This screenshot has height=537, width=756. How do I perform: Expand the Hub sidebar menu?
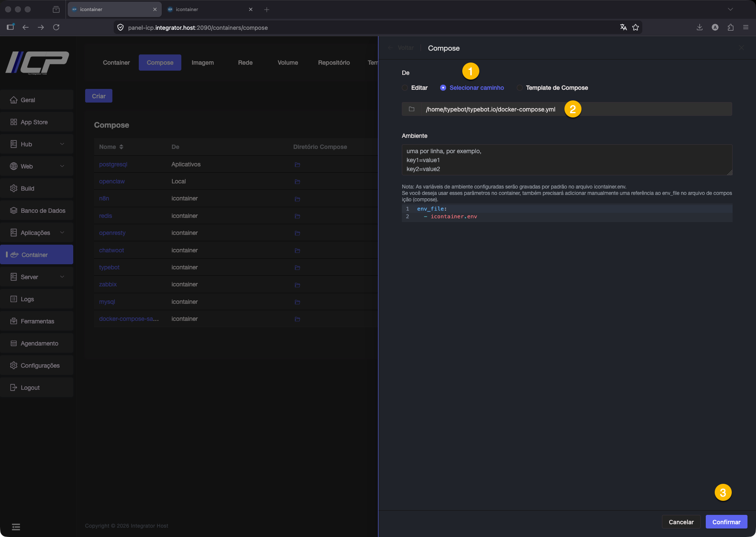tap(37, 144)
